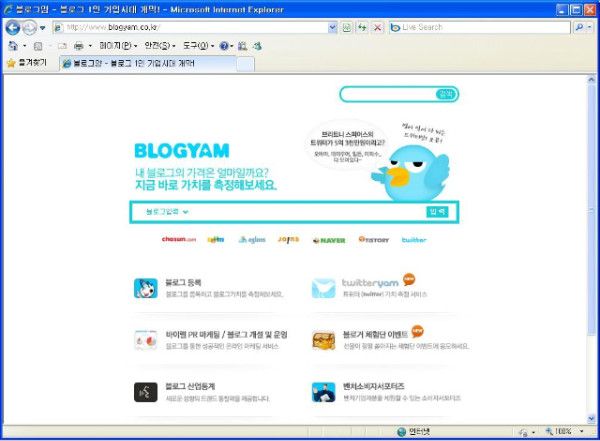Open a new blank tab
600x441 pixels.
tap(245, 64)
